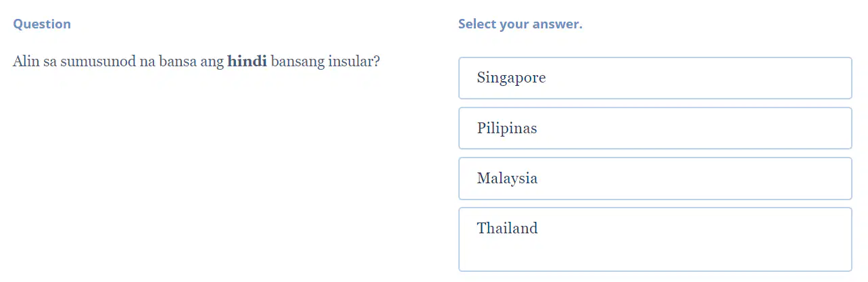
Task: Click the question text about bansang insular
Action: click(196, 62)
